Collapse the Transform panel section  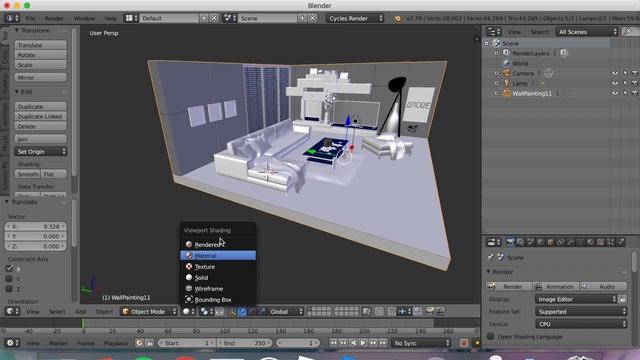point(17,30)
